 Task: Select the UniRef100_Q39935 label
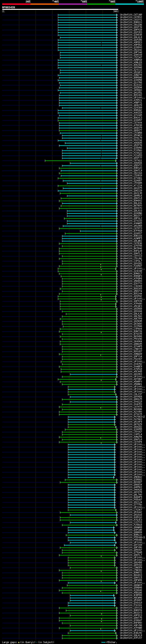coord(131,35)
